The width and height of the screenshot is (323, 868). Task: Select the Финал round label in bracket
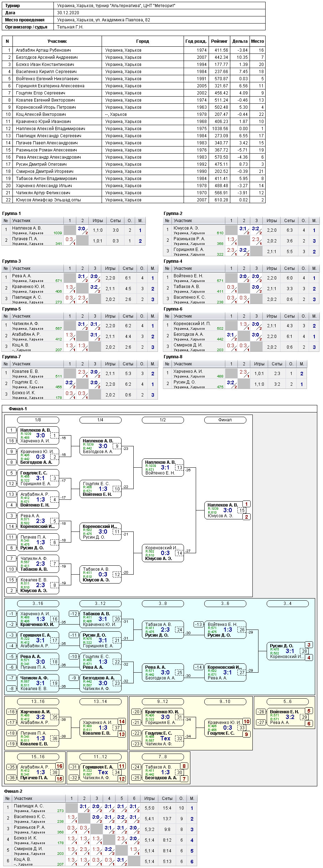click(225, 420)
